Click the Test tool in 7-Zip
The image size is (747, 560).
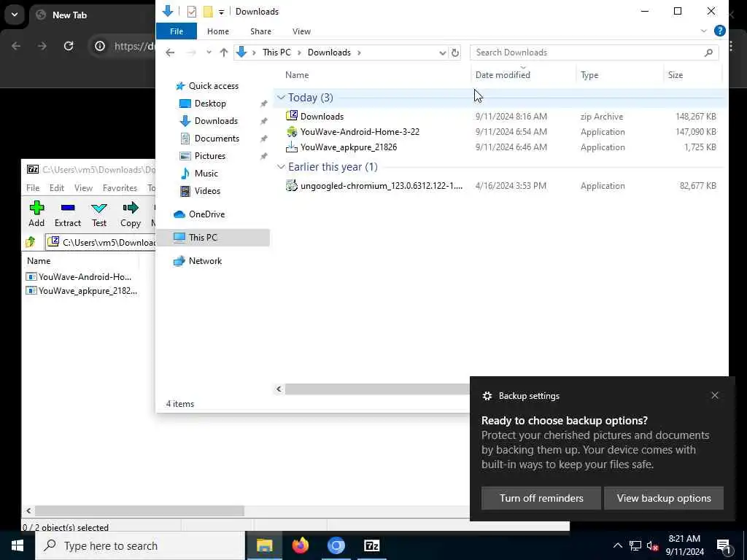click(x=99, y=214)
